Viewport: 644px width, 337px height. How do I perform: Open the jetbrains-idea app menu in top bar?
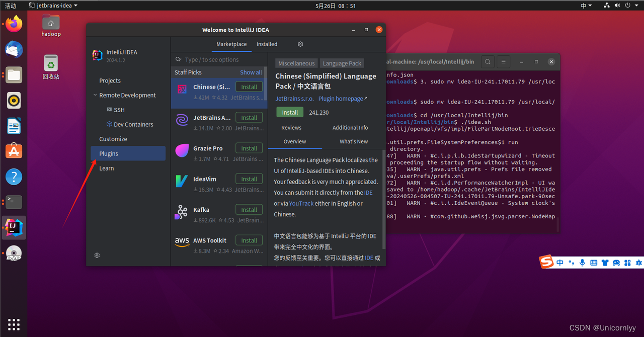tap(53, 6)
